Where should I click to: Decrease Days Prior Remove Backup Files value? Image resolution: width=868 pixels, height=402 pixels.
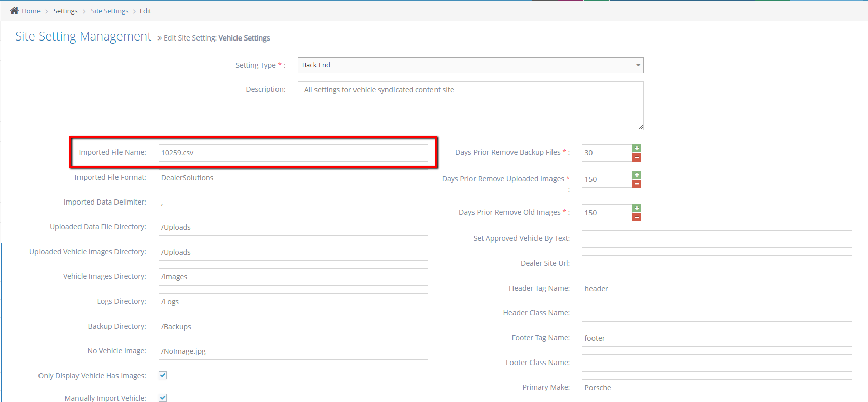pyautogui.click(x=637, y=157)
